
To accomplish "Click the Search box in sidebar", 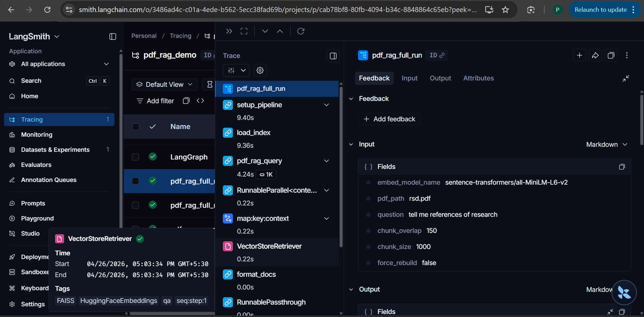I will pyautogui.click(x=59, y=81).
